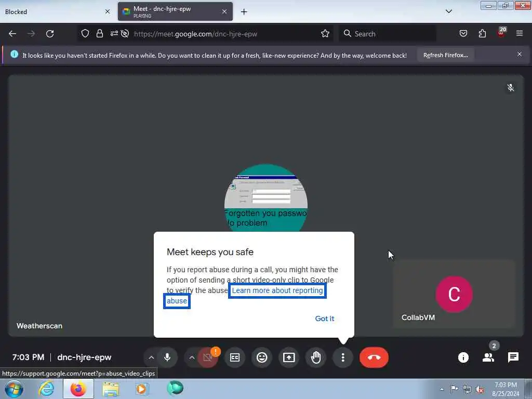Screen dimensions: 532x399
Task: Open the three-dot more options menu
Action: (x=343, y=357)
